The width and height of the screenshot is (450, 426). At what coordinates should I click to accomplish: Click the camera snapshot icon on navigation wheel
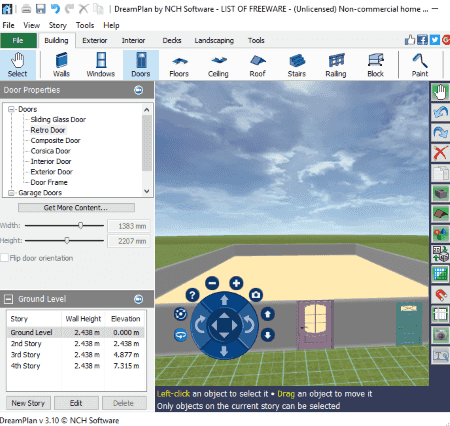click(256, 295)
